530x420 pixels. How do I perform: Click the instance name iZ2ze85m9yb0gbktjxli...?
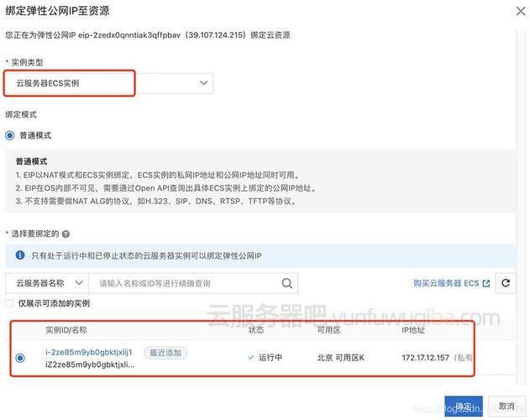(90, 365)
